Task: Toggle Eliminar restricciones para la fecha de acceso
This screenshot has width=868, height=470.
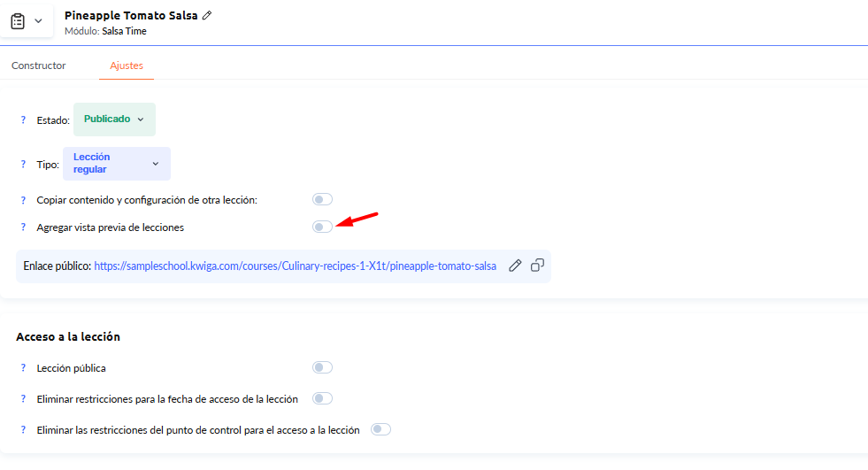Action: tap(322, 398)
